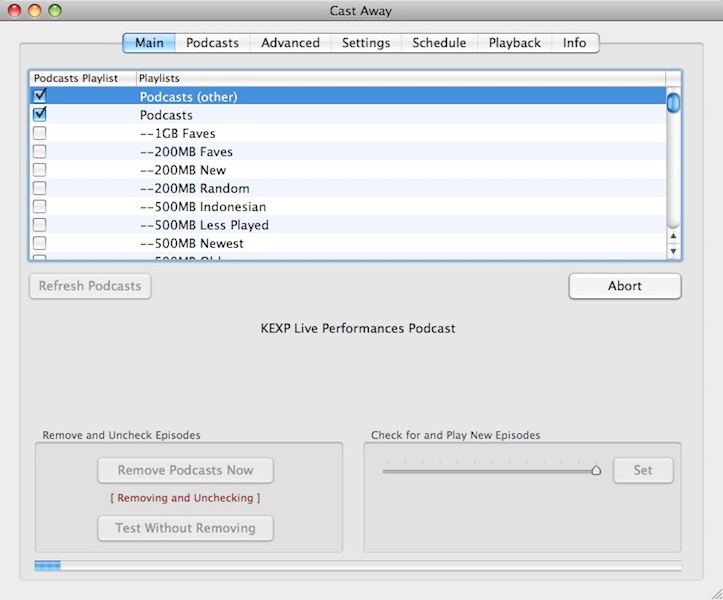Tick the --500MB Indonesian checkbox
The width and height of the screenshot is (723, 600).
(x=40, y=207)
